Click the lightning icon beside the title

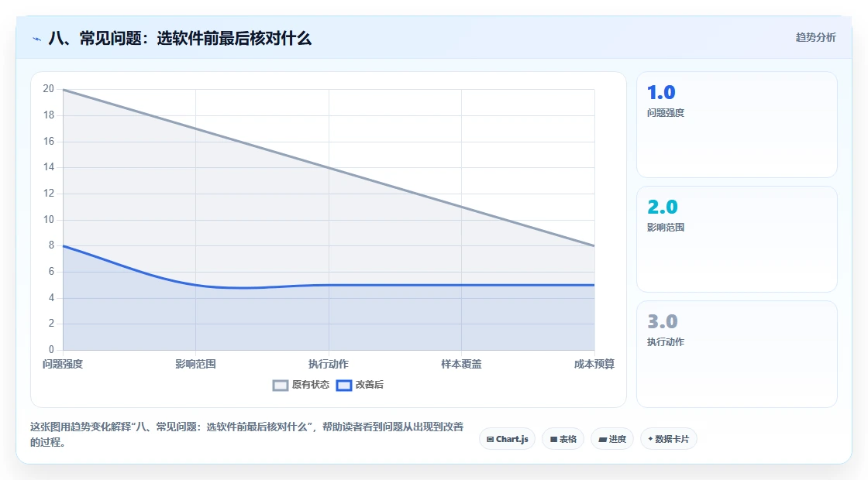point(37,39)
